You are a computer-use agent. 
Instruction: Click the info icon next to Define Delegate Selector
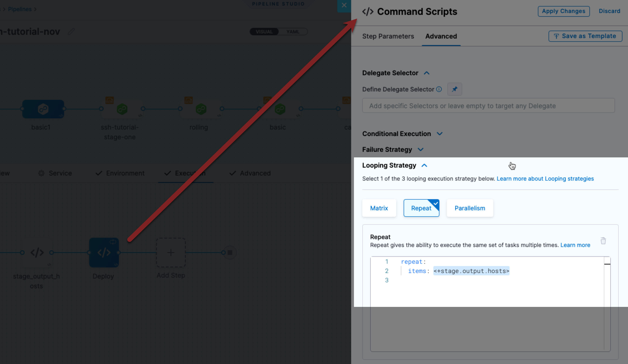click(x=439, y=89)
